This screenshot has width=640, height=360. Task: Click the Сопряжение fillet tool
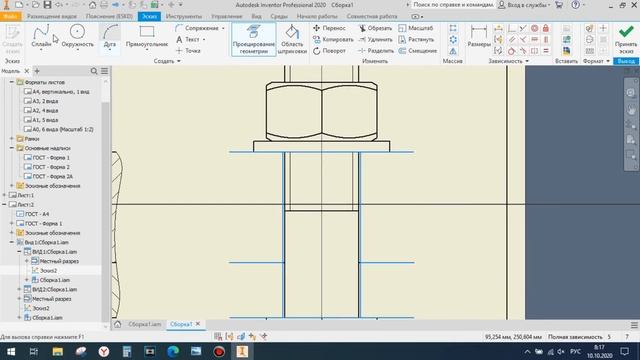[198, 28]
